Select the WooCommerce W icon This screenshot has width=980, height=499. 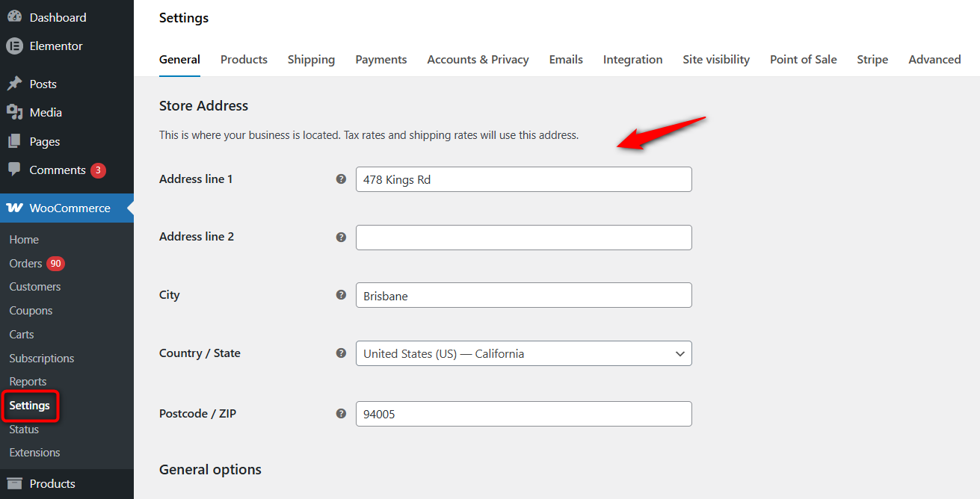click(14, 208)
